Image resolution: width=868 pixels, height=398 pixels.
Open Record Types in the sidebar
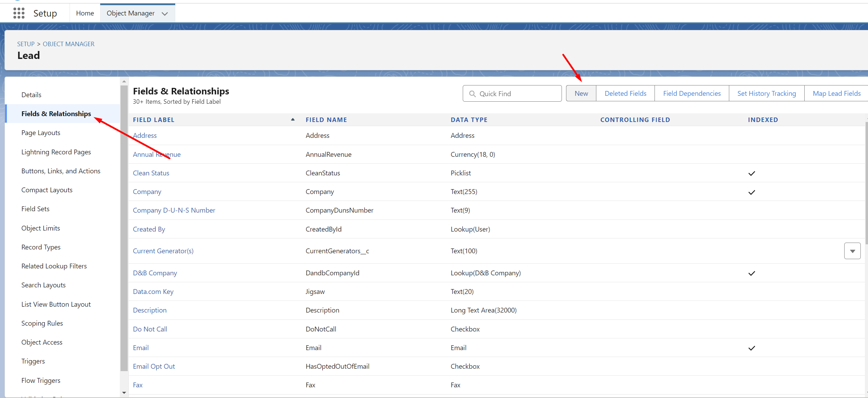(41, 247)
